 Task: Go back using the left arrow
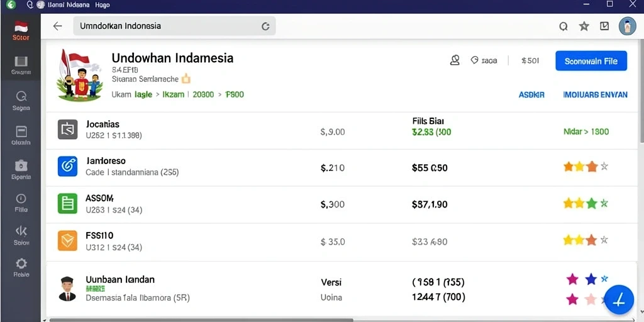[x=57, y=26]
